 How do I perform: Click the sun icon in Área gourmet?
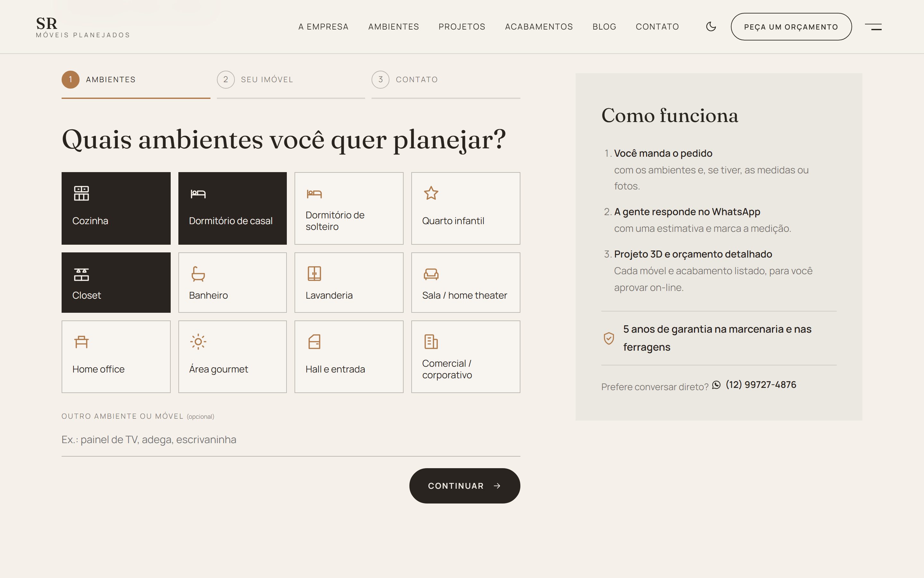click(x=198, y=342)
